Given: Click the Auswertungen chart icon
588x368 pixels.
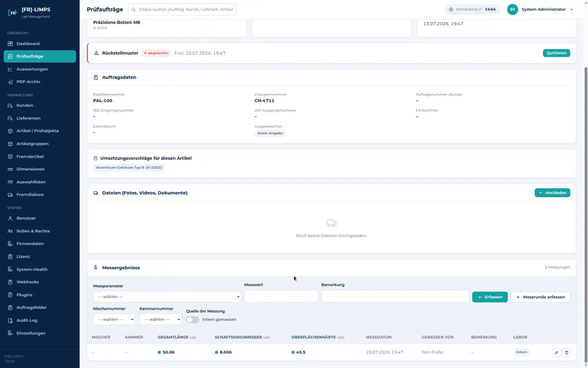Looking at the screenshot, I should click(x=10, y=69).
